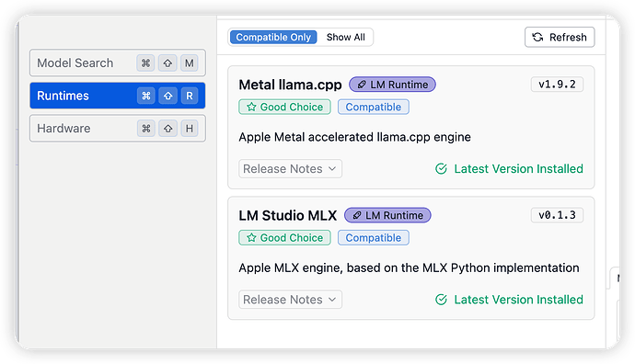
Task: Click the LM Runtime badge on LM Studio MLX
Action: click(387, 215)
